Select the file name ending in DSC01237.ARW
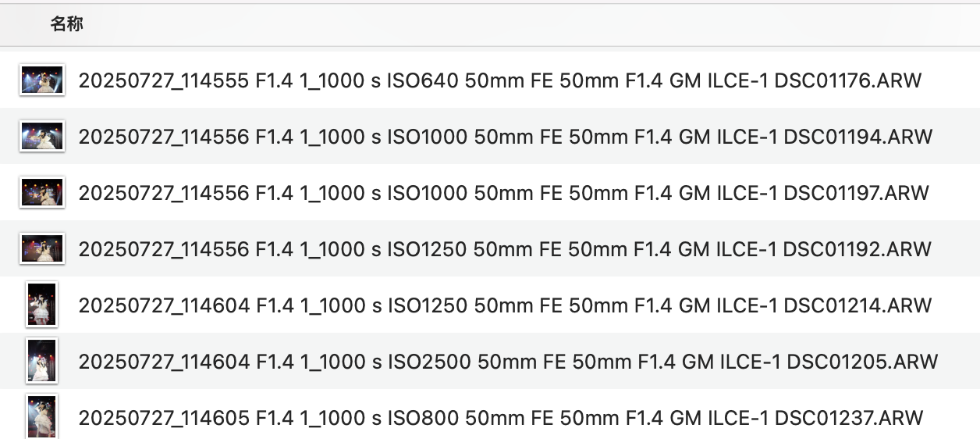Screen dimensions: 980x439 500,418
